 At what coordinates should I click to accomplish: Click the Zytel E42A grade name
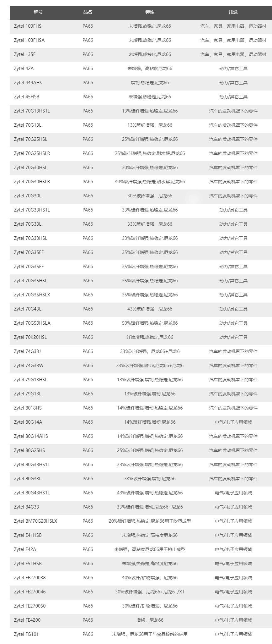click(x=25, y=549)
